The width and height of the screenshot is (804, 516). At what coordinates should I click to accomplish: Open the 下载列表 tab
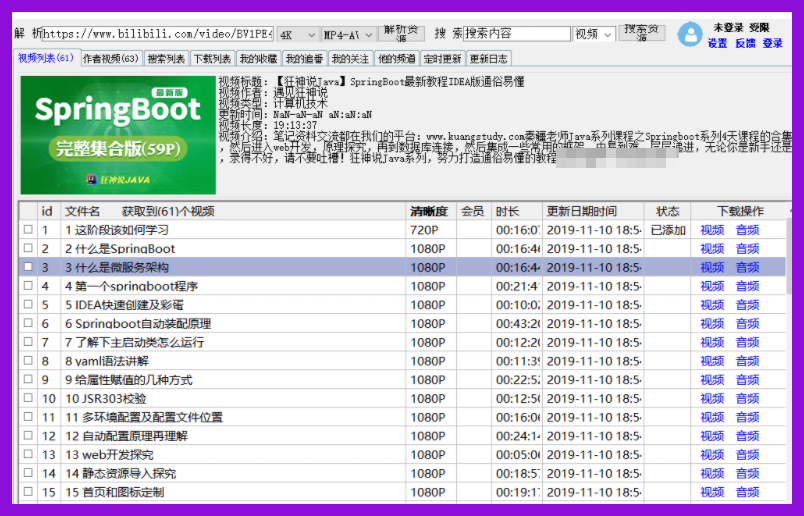212,58
